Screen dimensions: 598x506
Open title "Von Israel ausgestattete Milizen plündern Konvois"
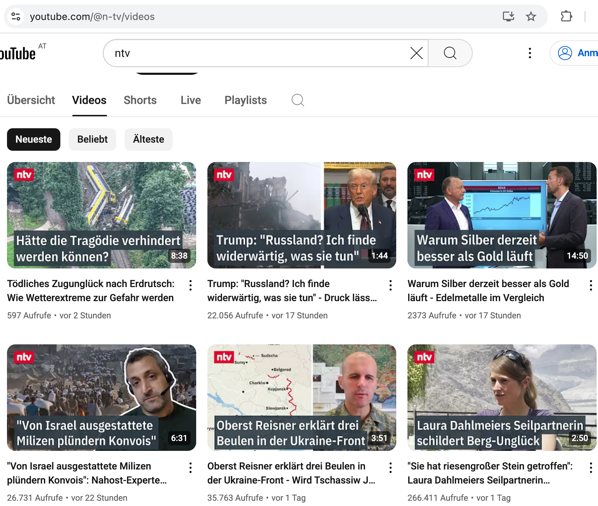87,473
